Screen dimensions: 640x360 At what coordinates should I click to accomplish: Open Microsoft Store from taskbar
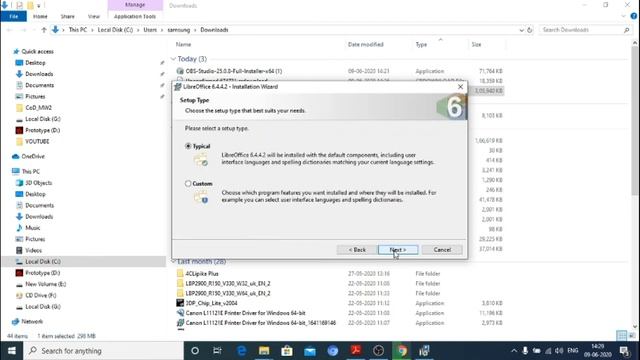point(287,351)
